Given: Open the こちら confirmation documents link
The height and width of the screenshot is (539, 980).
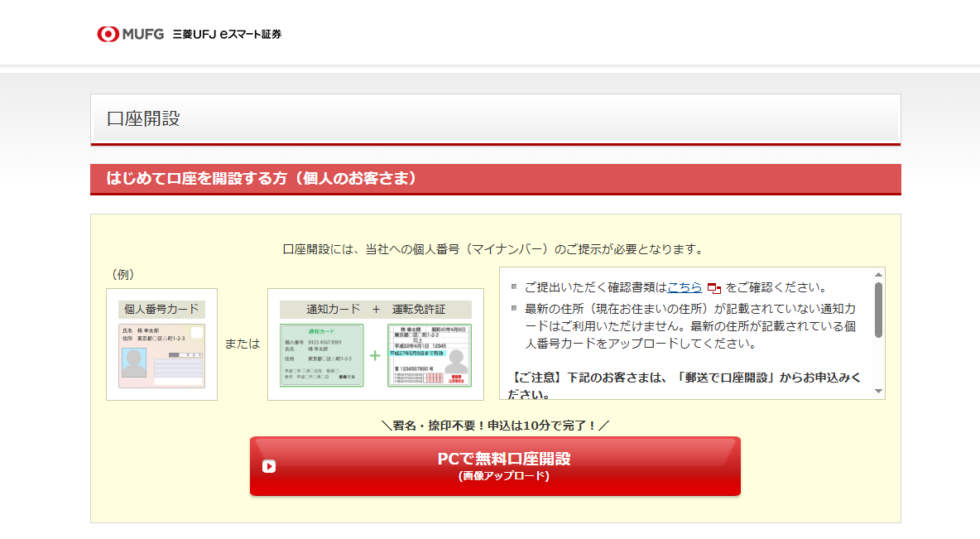Looking at the screenshot, I should tap(685, 287).
